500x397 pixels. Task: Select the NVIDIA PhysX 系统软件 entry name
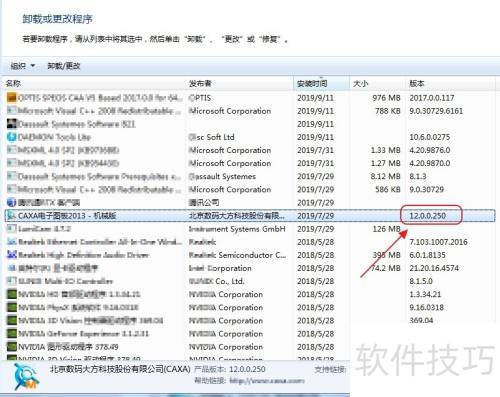78,307
